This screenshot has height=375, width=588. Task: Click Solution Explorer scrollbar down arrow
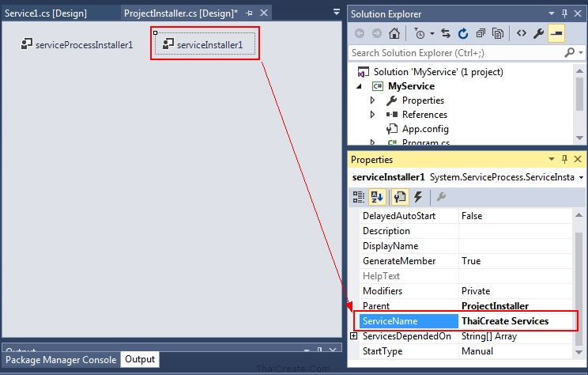click(x=579, y=138)
